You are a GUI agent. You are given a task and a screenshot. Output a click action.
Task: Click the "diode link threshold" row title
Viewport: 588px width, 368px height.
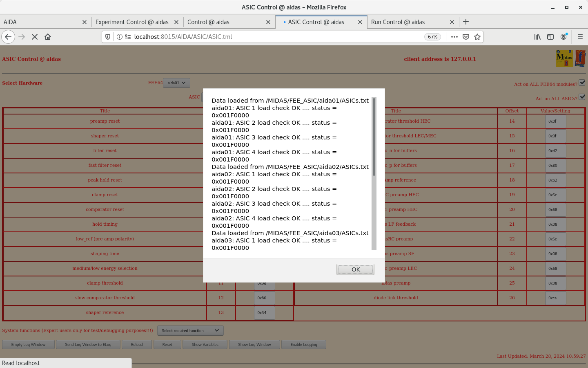click(x=396, y=298)
